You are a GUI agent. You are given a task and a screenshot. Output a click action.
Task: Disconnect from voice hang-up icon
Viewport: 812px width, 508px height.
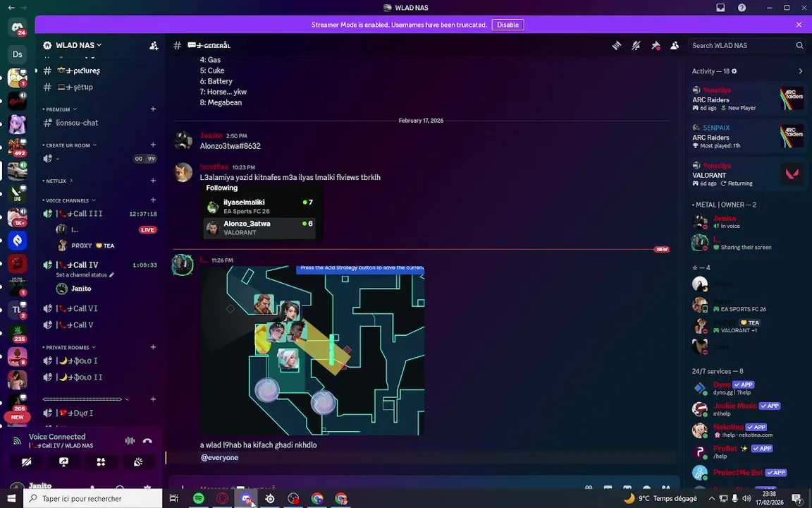(x=147, y=440)
